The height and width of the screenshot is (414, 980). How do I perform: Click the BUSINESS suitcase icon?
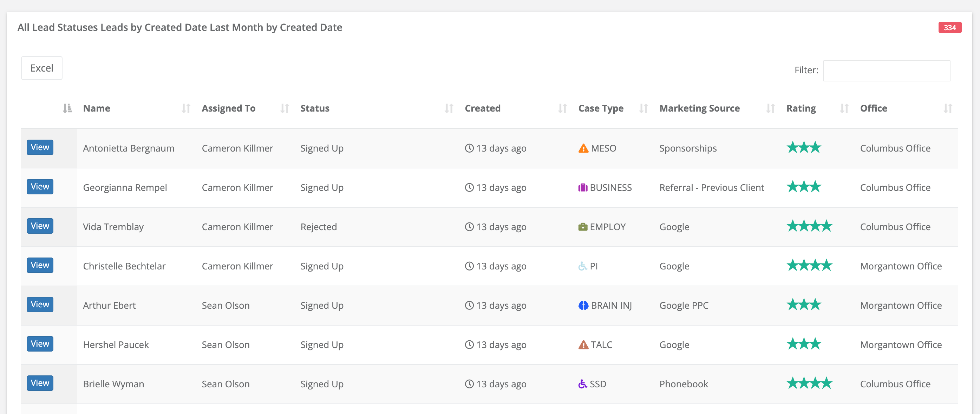coord(582,187)
